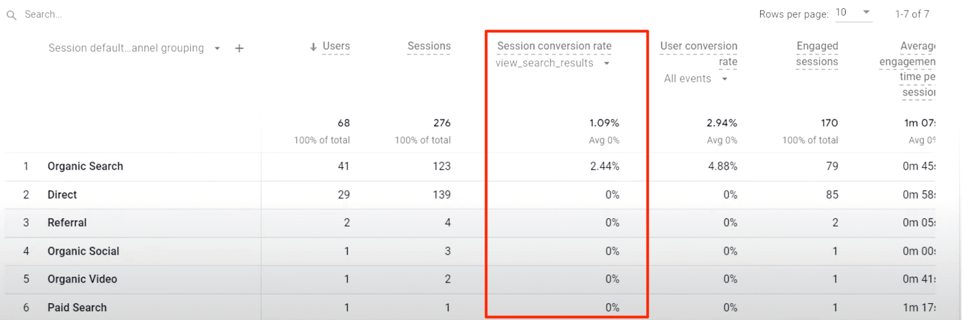Click the plus icon to add a dimension

click(239, 48)
